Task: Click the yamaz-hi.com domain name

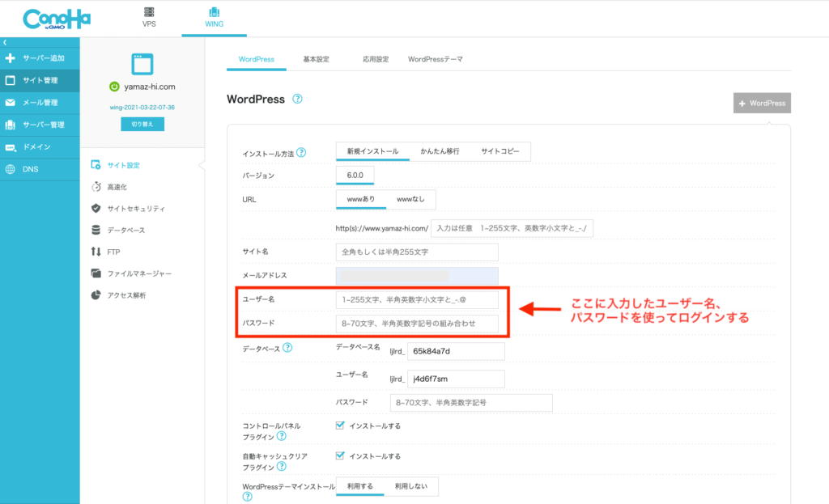Action: 150,87
